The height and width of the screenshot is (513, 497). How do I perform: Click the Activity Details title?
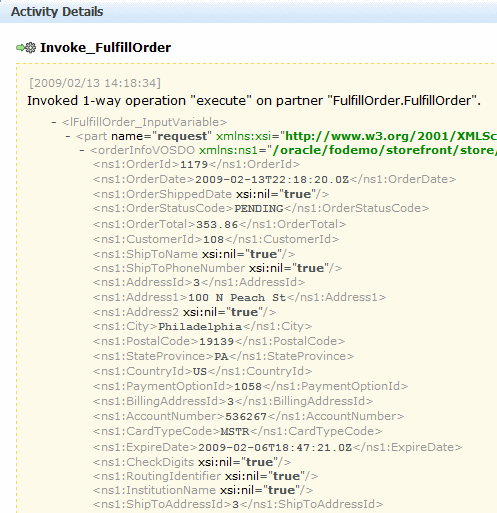[x=57, y=12]
